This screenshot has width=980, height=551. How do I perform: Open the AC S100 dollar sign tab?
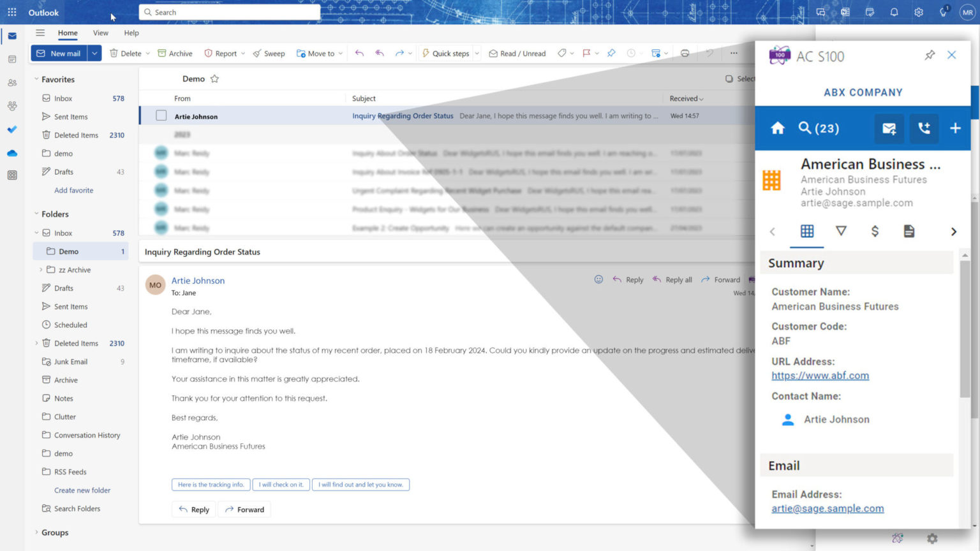point(875,231)
